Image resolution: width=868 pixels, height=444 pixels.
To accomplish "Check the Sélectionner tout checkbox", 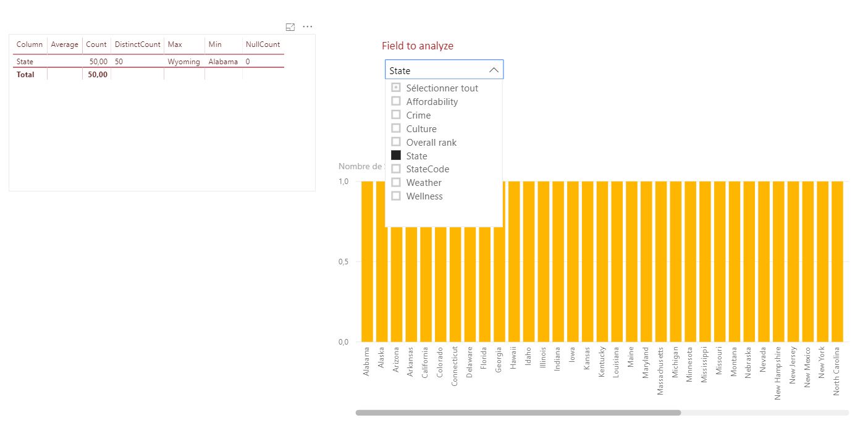I will tap(396, 88).
